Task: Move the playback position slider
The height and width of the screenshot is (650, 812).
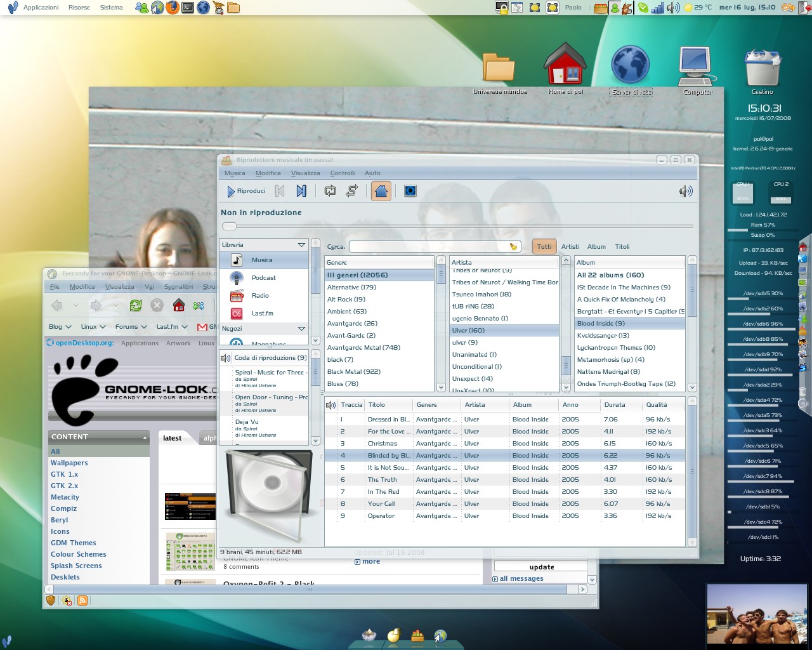Action: pos(230,226)
